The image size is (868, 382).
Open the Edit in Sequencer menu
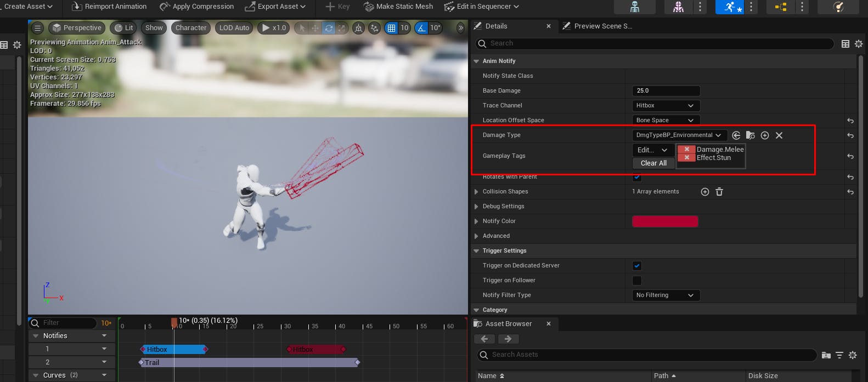click(x=481, y=7)
